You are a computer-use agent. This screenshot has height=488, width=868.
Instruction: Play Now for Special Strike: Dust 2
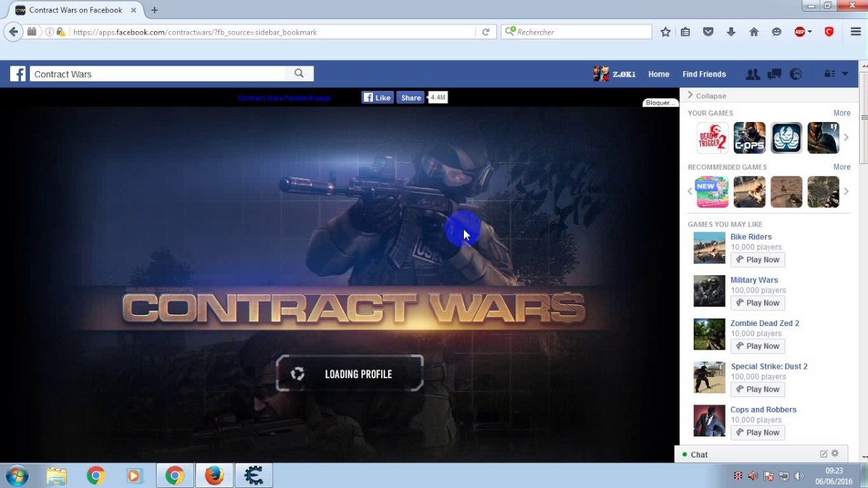757,389
